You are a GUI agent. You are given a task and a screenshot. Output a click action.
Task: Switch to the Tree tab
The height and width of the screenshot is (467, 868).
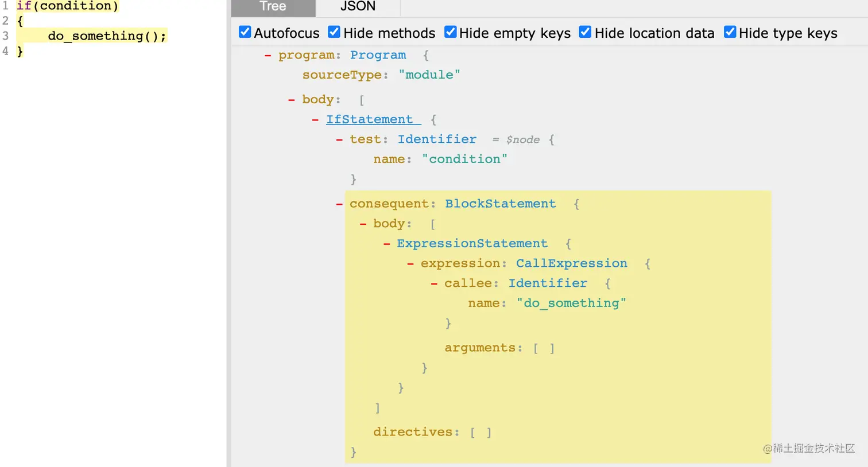pos(273,7)
